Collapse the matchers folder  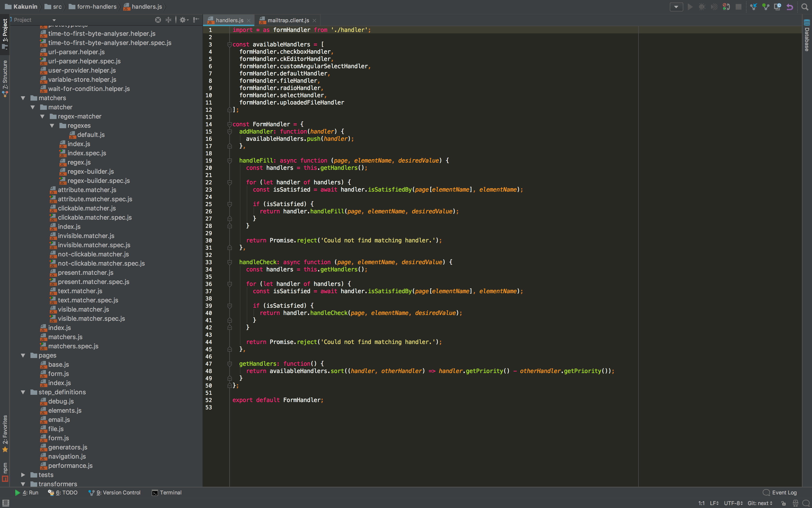23,98
